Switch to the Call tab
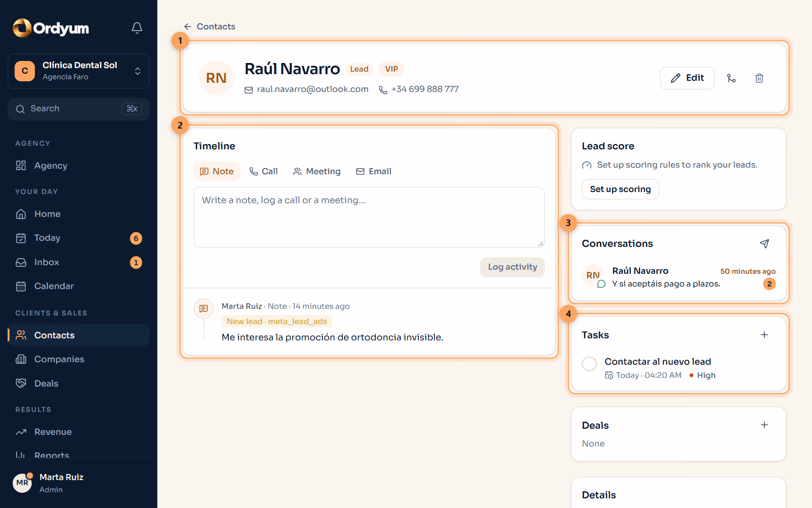 pyautogui.click(x=263, y=172)
